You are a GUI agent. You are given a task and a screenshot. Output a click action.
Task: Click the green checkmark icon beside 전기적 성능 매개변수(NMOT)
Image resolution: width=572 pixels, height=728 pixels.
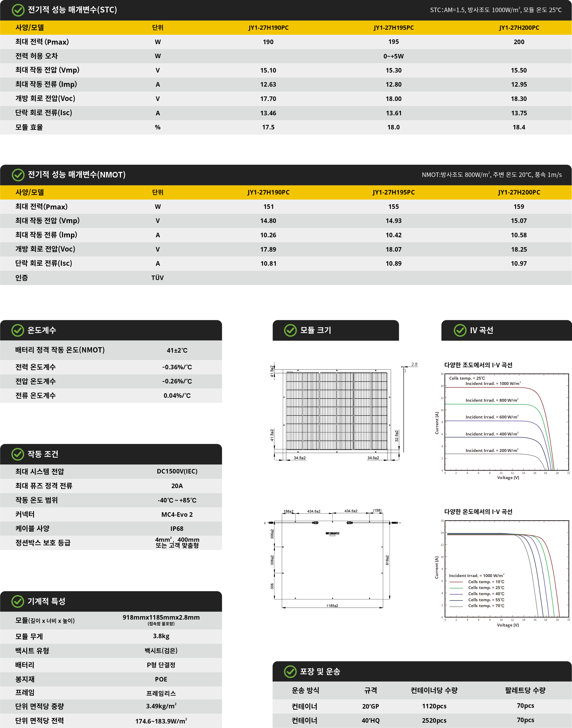tap(18, 175)
